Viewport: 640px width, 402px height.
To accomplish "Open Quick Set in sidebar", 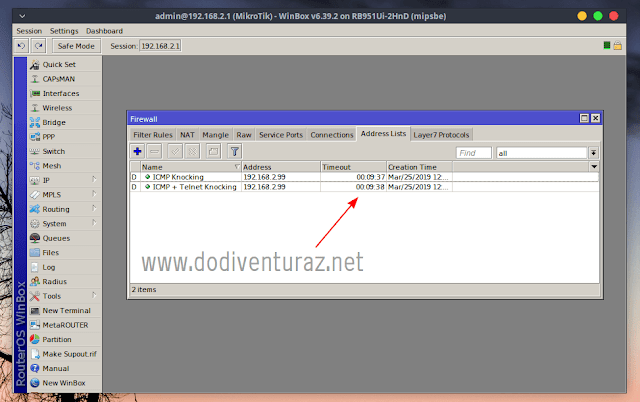I will 64,64.
